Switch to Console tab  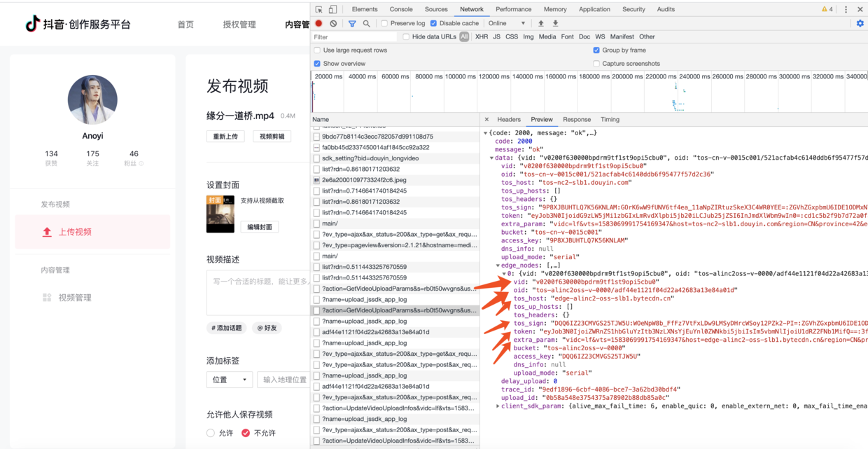click(401, 9)
